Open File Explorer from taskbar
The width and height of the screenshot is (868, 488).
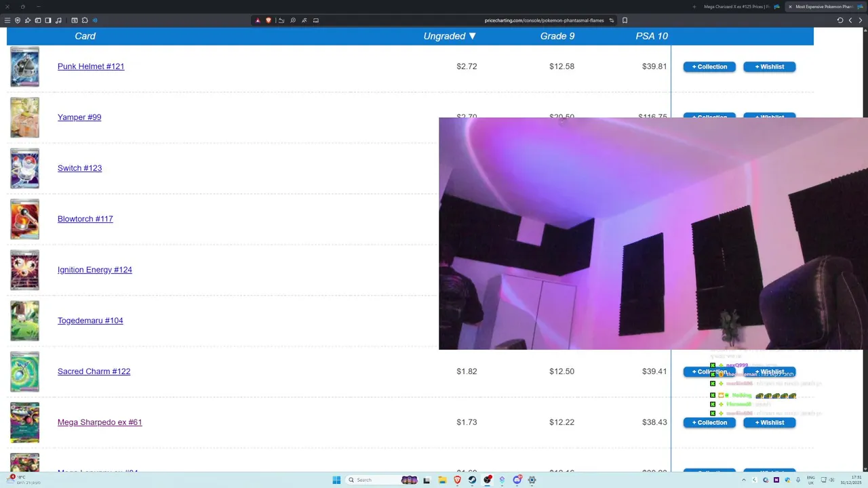pos(442,480)
